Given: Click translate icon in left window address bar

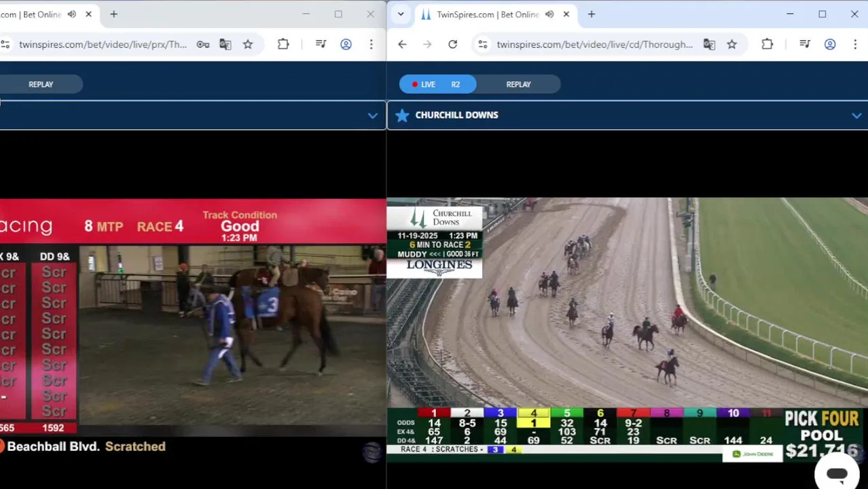Looking at the screenshot, I should (225, 44).
